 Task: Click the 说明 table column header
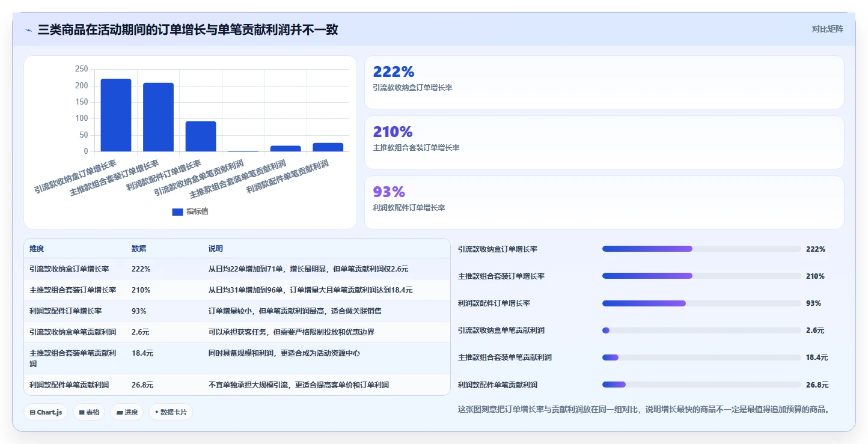pyautogui.click(x=216, y=249)
